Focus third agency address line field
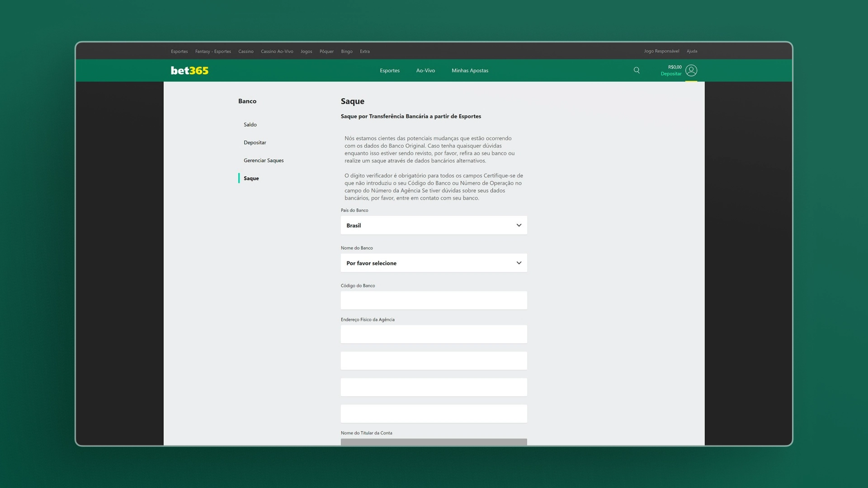 click(434, 387)
